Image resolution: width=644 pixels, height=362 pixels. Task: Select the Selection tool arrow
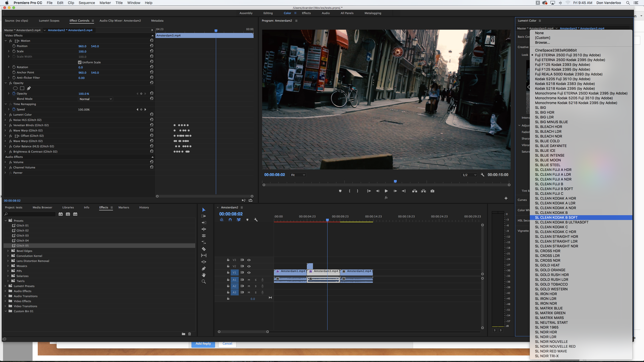pyautogui.click(x=204, y=210)
